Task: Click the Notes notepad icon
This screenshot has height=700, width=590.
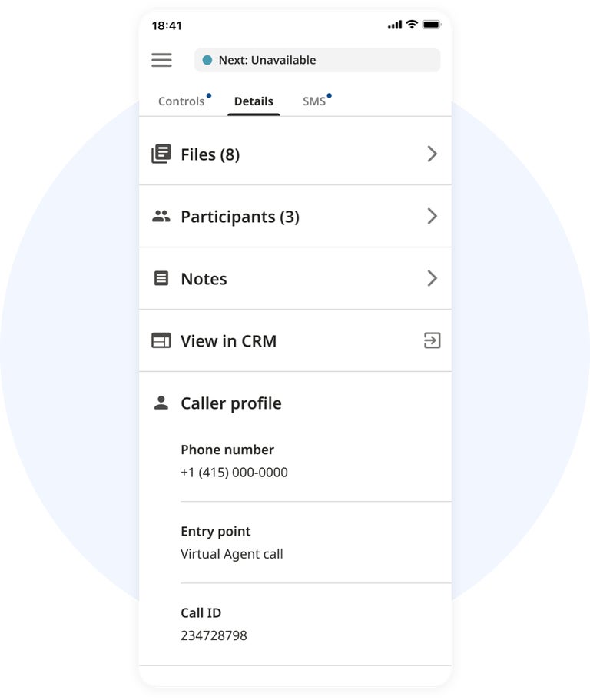Action: (161, 278)
